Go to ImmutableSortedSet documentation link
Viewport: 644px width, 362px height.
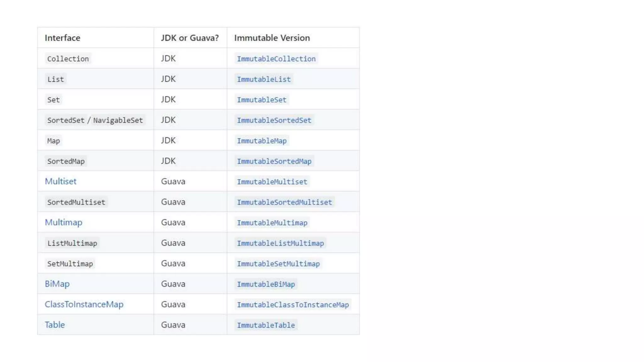[x=274, y=120]
